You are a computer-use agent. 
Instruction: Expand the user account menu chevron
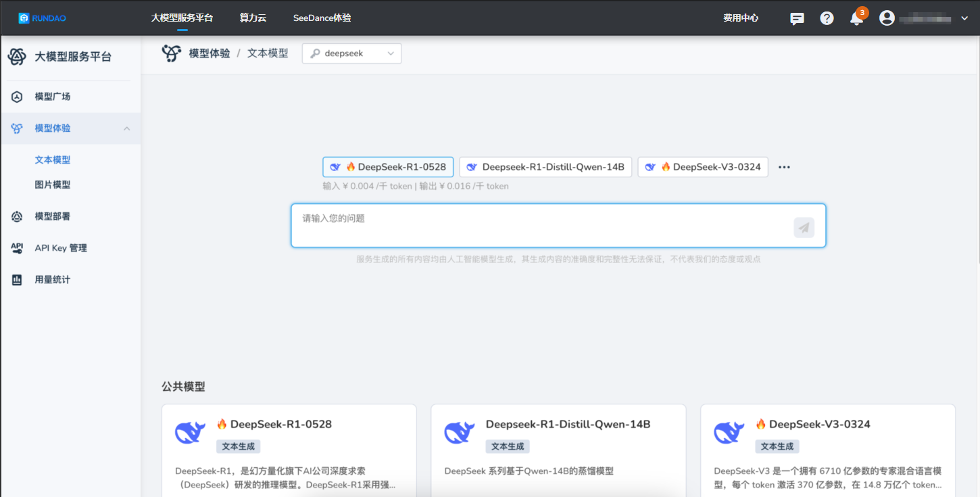(964, 18)
